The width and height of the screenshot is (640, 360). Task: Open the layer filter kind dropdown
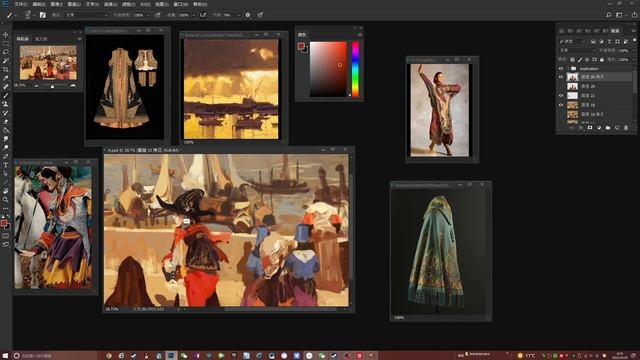click(x=572, y=41)
